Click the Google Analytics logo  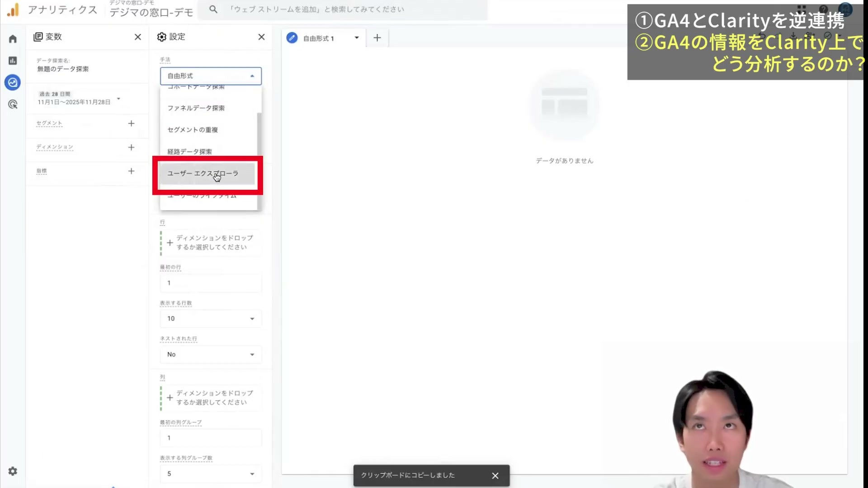point(13,10)
